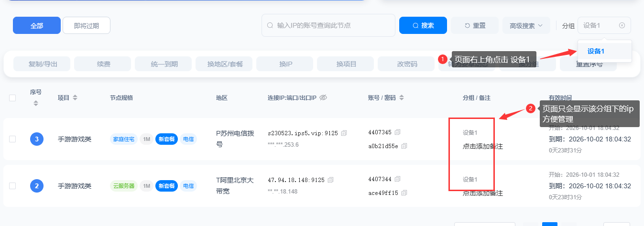Copy s230523.ips5.vip:9125 address icon
Image resolution: width=644 pixels, height=226 pixels.
[x=344, y=132]
